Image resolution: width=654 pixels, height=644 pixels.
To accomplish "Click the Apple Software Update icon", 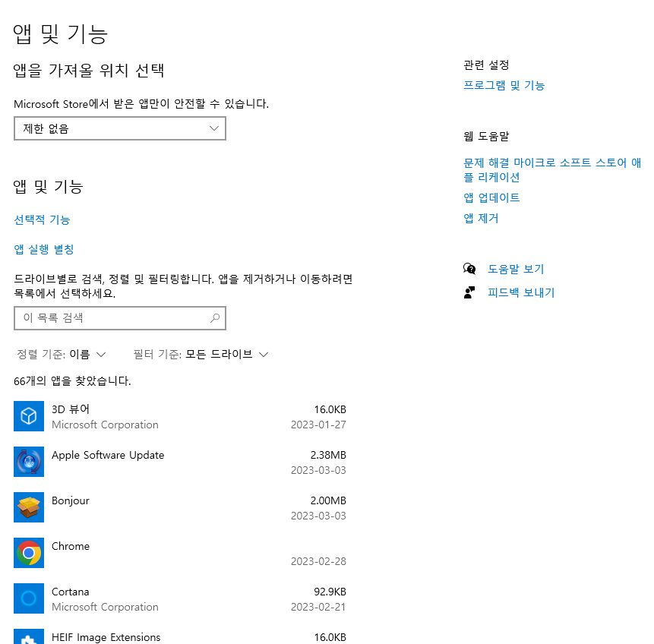I will (x=29, y=461).
